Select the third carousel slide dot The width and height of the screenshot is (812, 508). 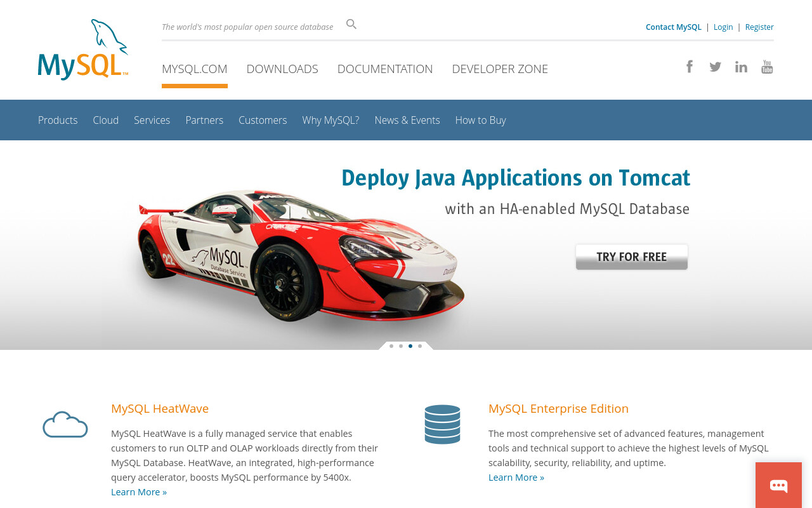point(410,346)
